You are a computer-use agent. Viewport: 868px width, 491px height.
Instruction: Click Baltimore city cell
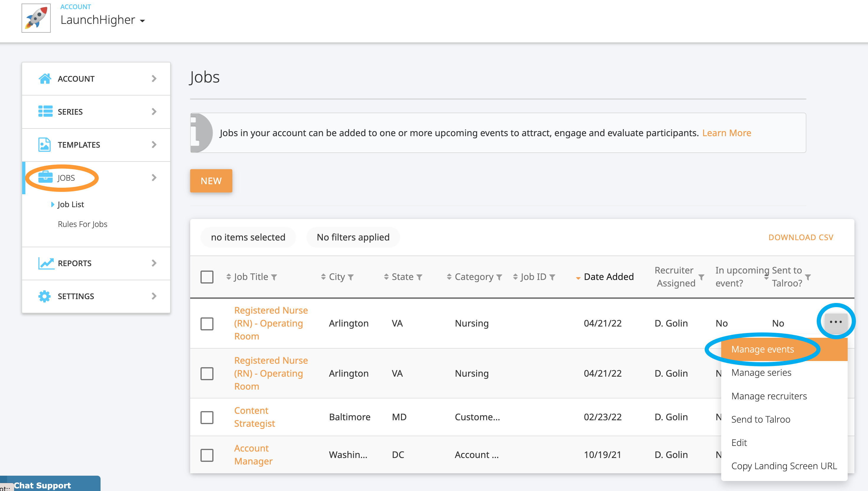(349, 417)
